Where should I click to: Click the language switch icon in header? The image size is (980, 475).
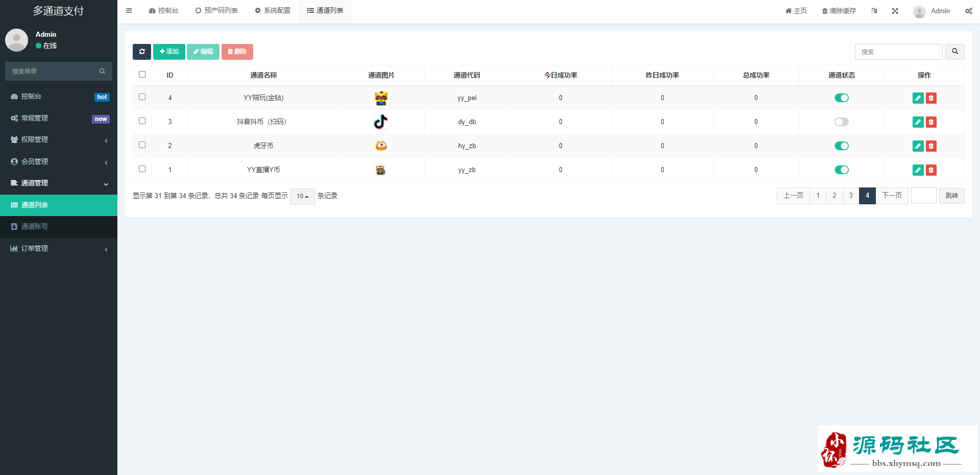click(x=874, y=11)
